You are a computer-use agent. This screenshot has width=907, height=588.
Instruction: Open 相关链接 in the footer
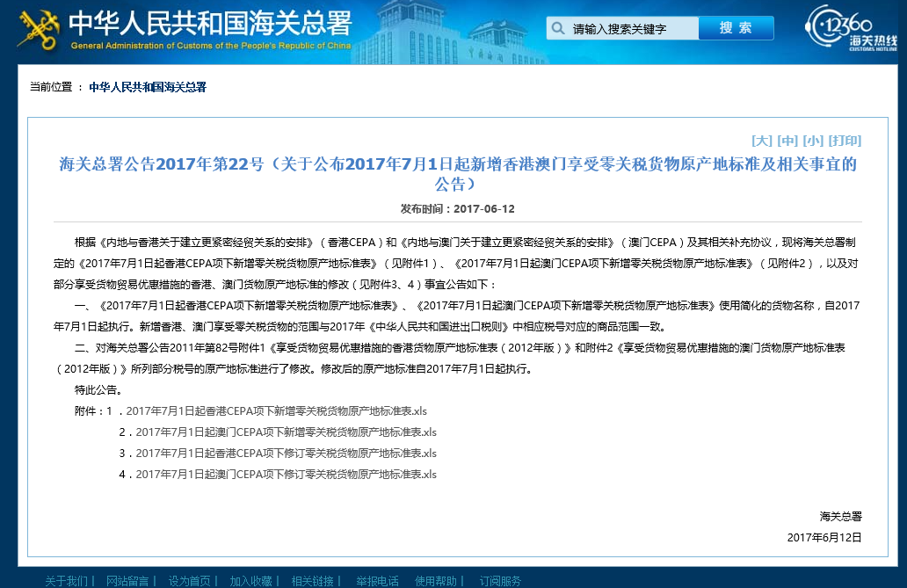point(312,581)
